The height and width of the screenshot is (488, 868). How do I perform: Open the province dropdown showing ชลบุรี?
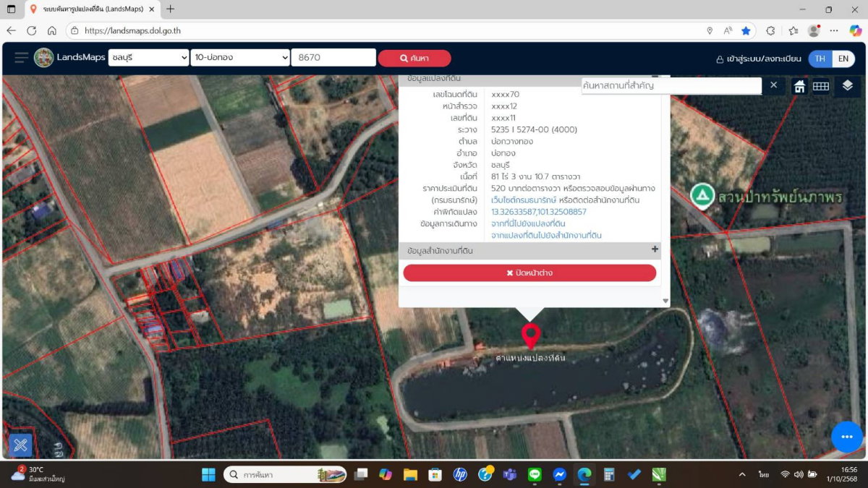(148, 58)
